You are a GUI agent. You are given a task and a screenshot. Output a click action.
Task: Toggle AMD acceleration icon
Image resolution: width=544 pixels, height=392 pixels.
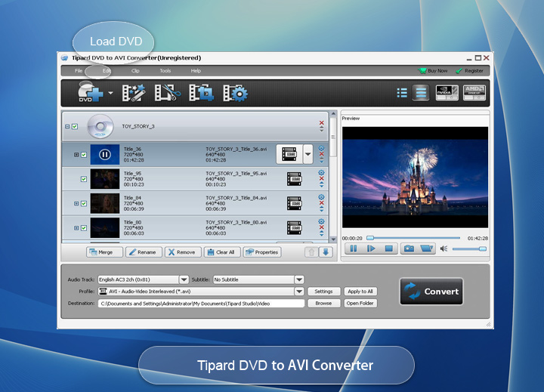[x=474, y=93]
